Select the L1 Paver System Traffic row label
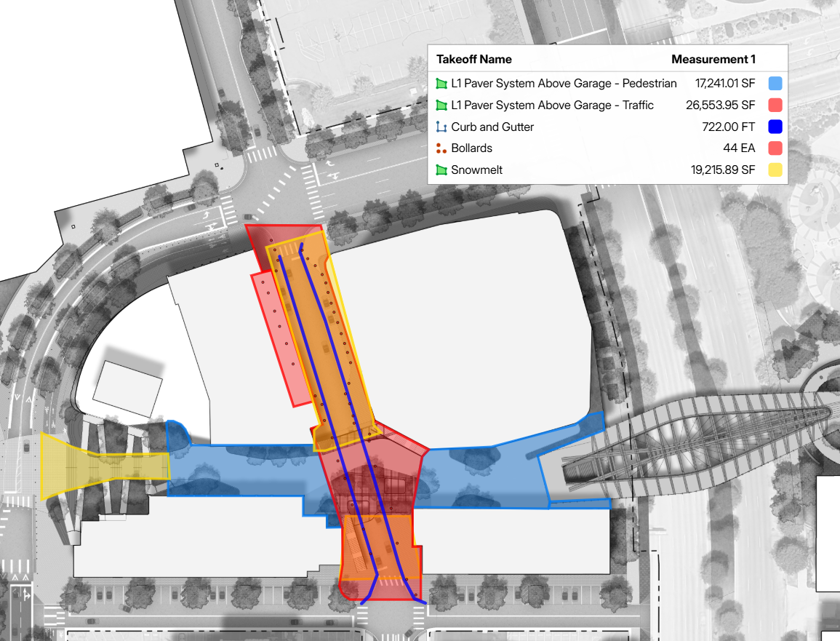Screen dimensions: 840x641 click(x=552, y=105)
